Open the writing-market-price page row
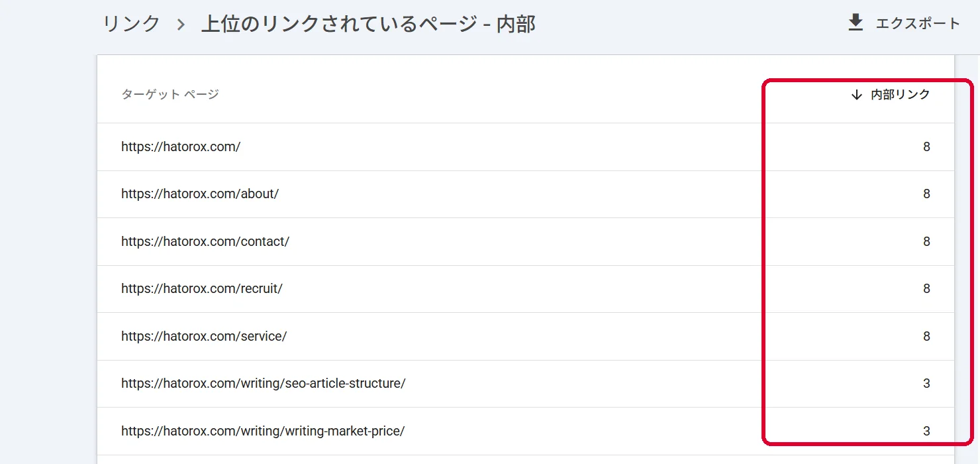Viewport: 980px width, 464px height. [x=526, y=432]
